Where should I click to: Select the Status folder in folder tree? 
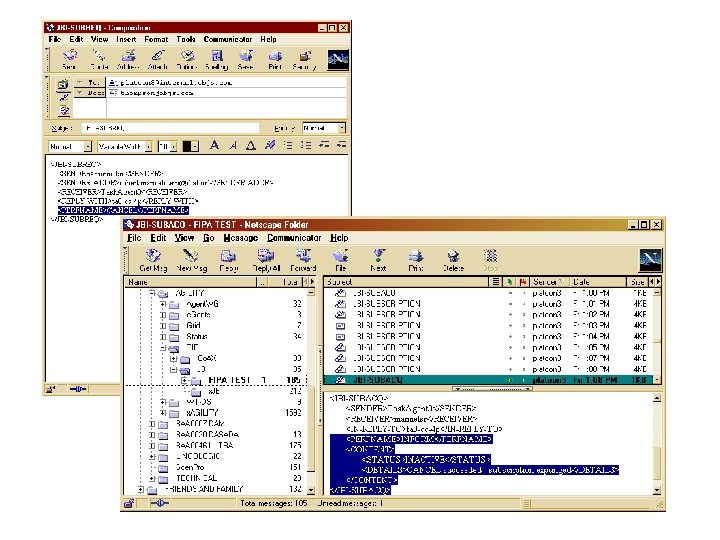(197, 337)
